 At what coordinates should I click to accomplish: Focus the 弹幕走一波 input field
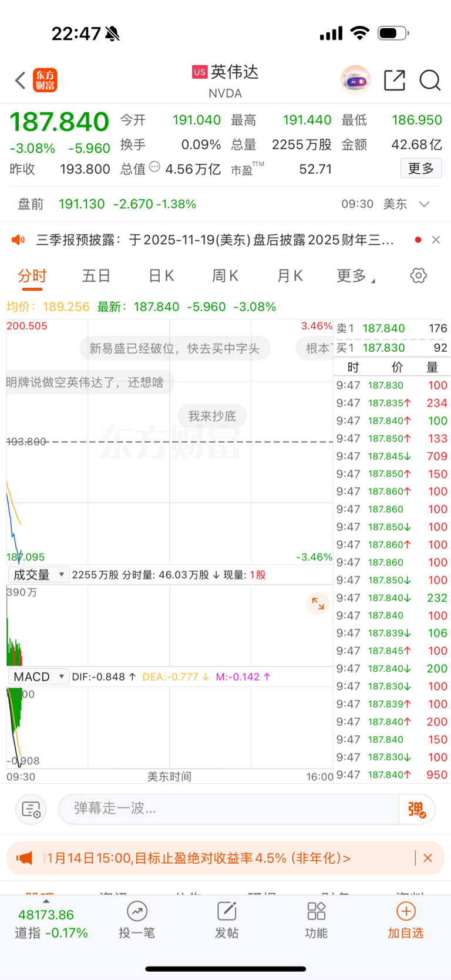pos(228,809)
